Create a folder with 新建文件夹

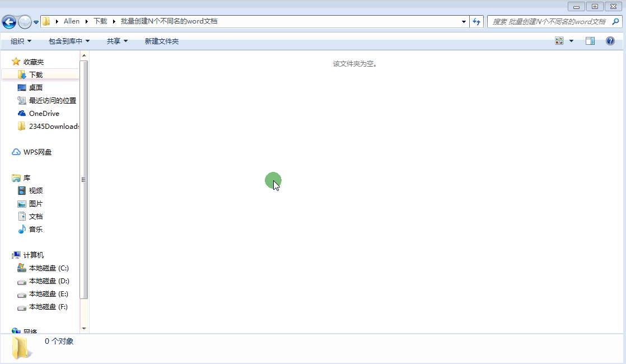coord(161,41)
